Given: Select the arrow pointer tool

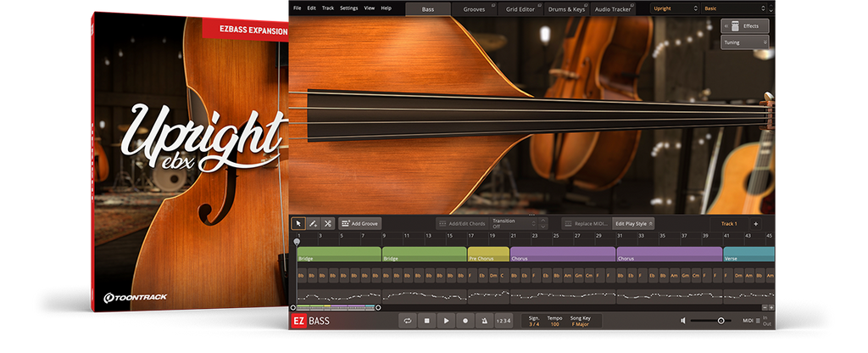Looking at the screenshot, I should pos(298,224).
